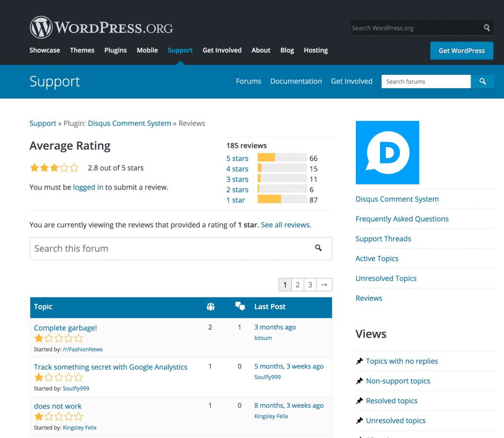Click the blue search forums magnifier button
The image size is (504, 438).
pos(482,82)
